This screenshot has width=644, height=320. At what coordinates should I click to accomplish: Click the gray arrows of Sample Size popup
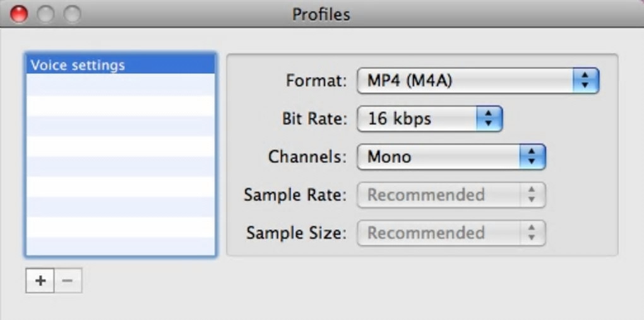click(532, 233)
